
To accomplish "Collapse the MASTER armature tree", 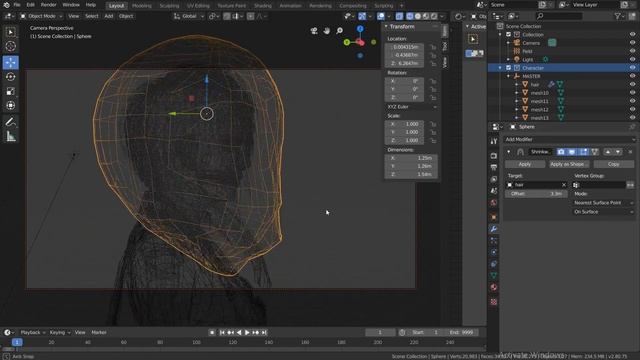I will coord(508,76).
